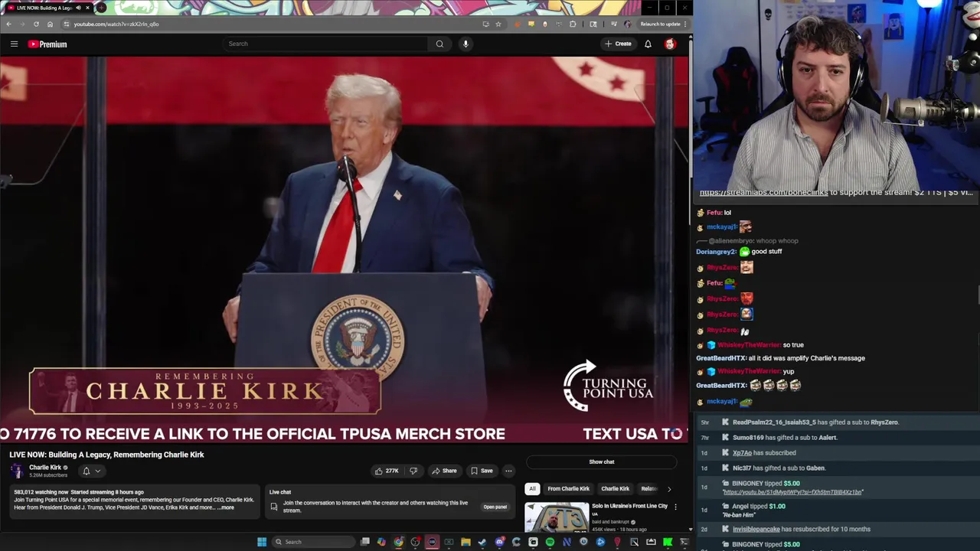Viewport: 980px width, 551px height.
Task: Open the Chrome extensions puzzle icon
Action: click(573, 24)
